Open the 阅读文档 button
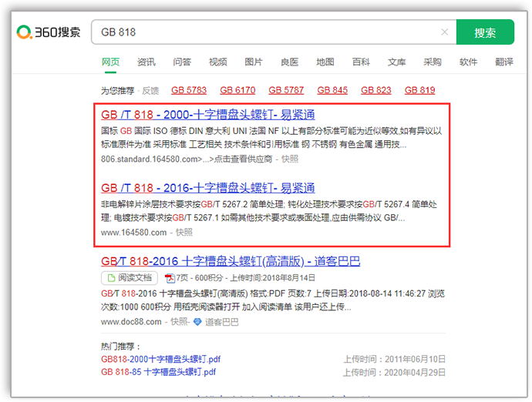This screenshot has width=532, height=402. [x=130, y=277]
